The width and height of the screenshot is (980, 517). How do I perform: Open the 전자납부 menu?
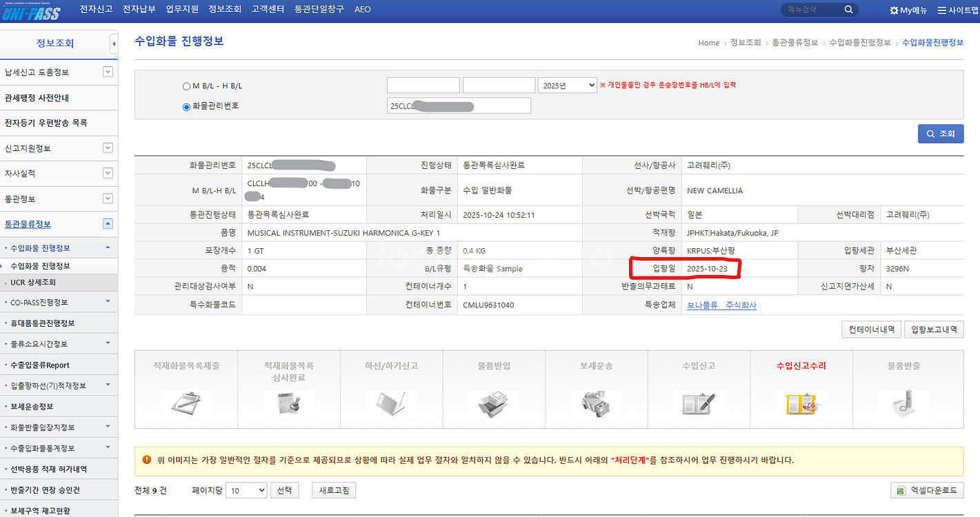[x=140, y=10]
